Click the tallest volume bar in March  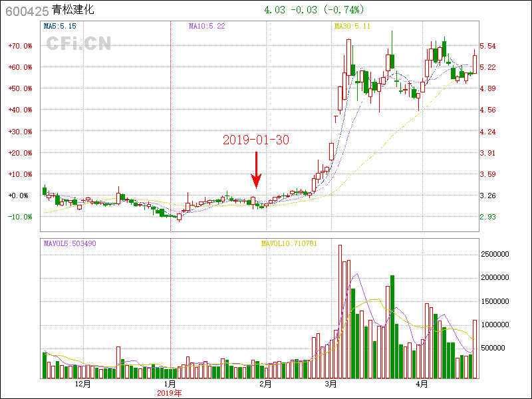pyautogui.click(x=340, y=311)
